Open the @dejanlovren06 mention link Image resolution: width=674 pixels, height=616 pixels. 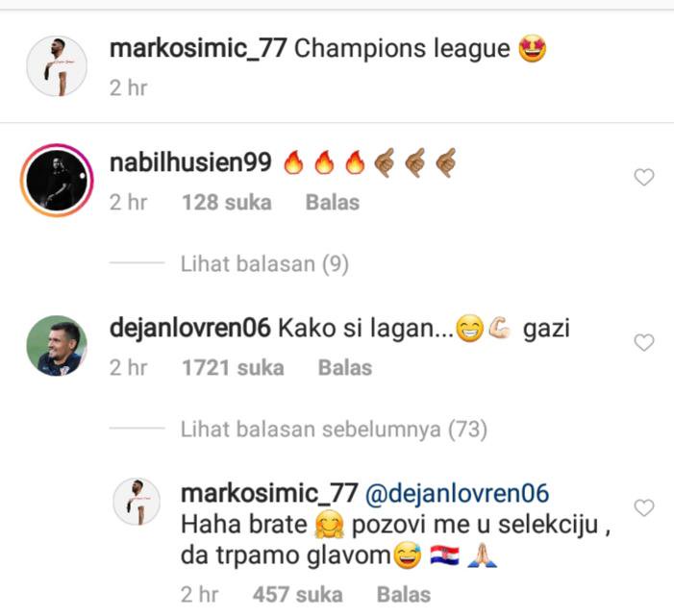457,493
